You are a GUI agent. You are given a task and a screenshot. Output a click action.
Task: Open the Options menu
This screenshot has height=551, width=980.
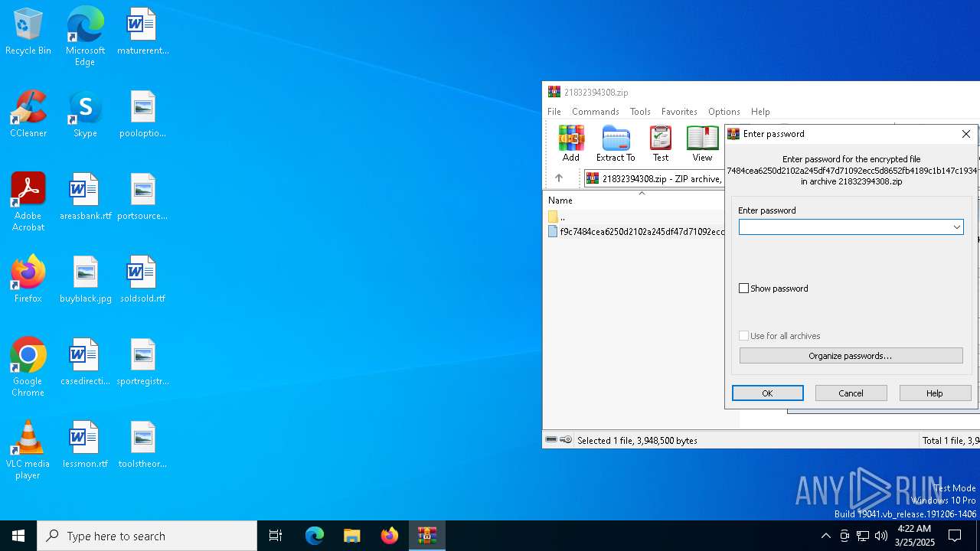coord(724,112)
